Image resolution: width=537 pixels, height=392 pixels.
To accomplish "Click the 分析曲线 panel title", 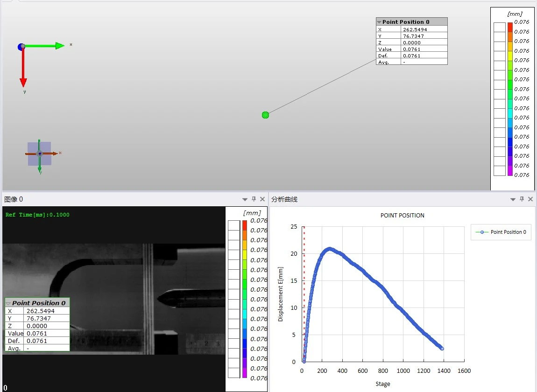I will (284, 199).
